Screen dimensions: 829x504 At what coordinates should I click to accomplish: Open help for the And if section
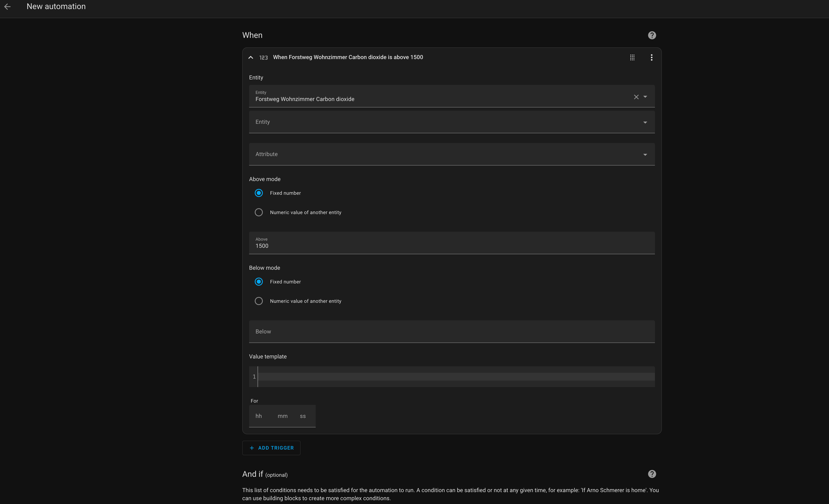point(652,474)
